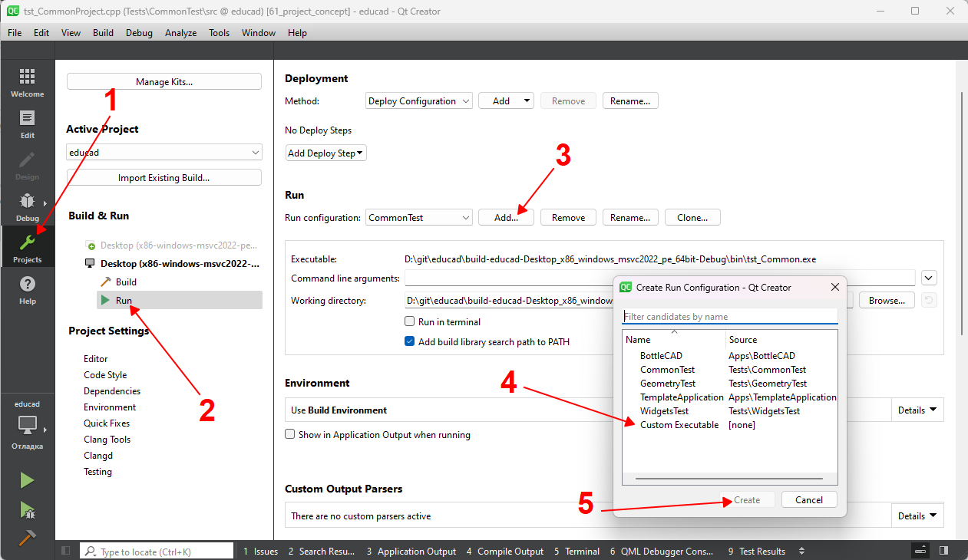Toggle the Run in terminal checkbox
The image size is (968, 560).
[x=410, y=321]
